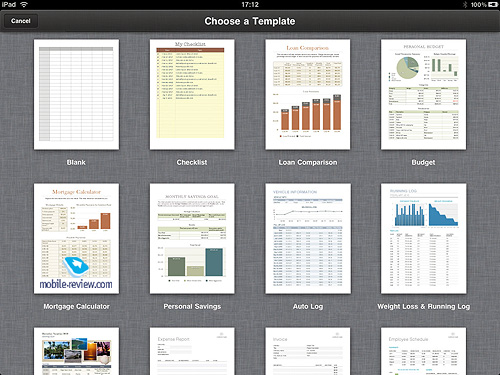The height and width of the screenshot is (375, 500).
Task: Tap the Budget label text
Action: (423, 162)
